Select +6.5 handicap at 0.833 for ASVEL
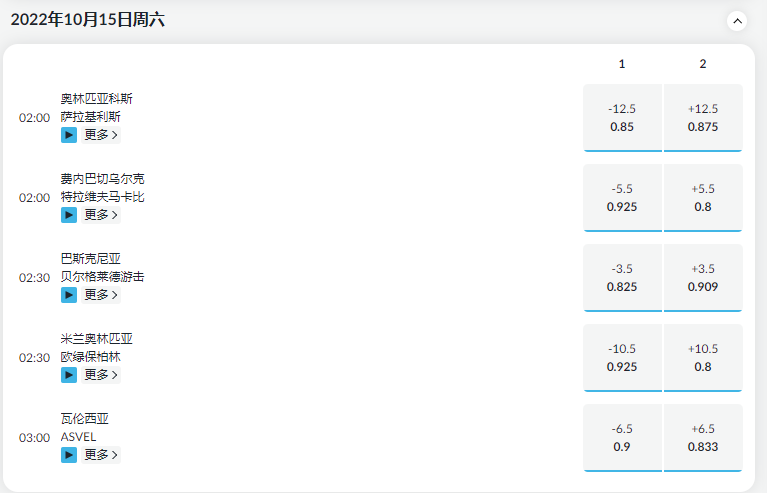This screenshot has width=767, height=493. pyautogui.click(x=703, y=438)
